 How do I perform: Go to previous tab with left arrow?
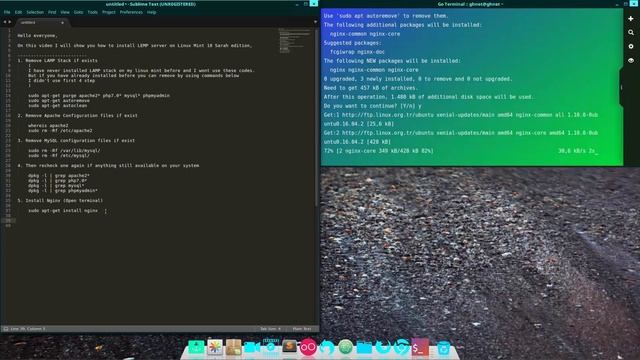coord(5,22)
